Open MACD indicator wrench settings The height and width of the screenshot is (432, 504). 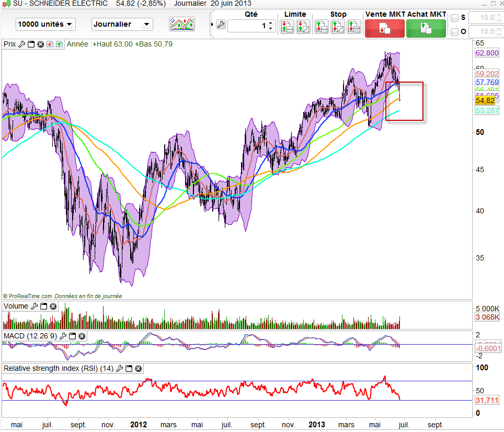(x=63, y=335)
